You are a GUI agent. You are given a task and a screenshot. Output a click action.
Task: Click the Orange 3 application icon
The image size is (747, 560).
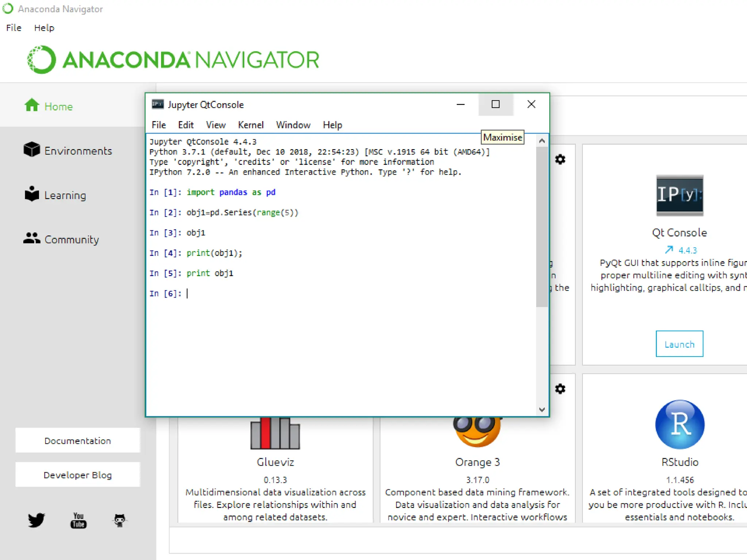point(477,432)
